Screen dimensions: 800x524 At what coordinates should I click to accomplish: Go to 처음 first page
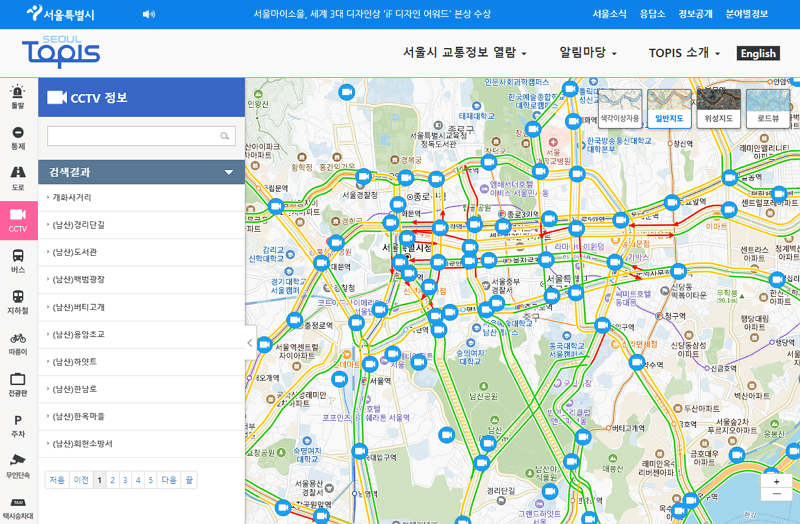[57, 480]
